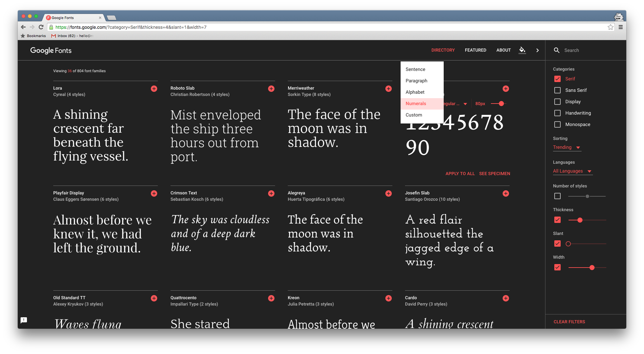Adjust the font size slider handle
Image resolution: width=644 pixels, height=354 pixels.
[x=501, y=104]
